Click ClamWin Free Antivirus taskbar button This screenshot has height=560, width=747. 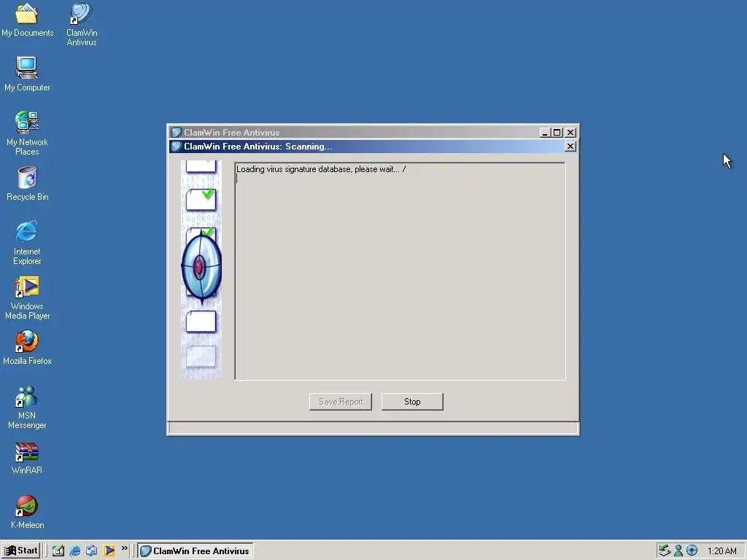[196, 551]
